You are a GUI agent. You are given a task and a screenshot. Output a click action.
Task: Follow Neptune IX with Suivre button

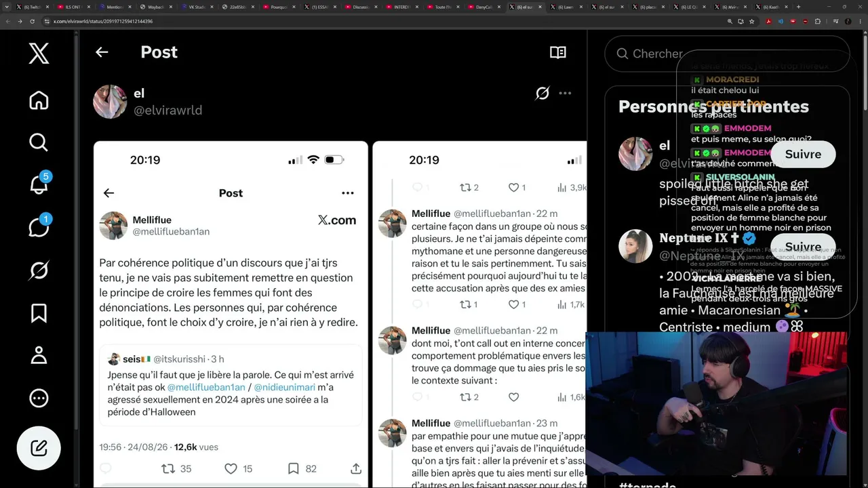tap(803, 247)
